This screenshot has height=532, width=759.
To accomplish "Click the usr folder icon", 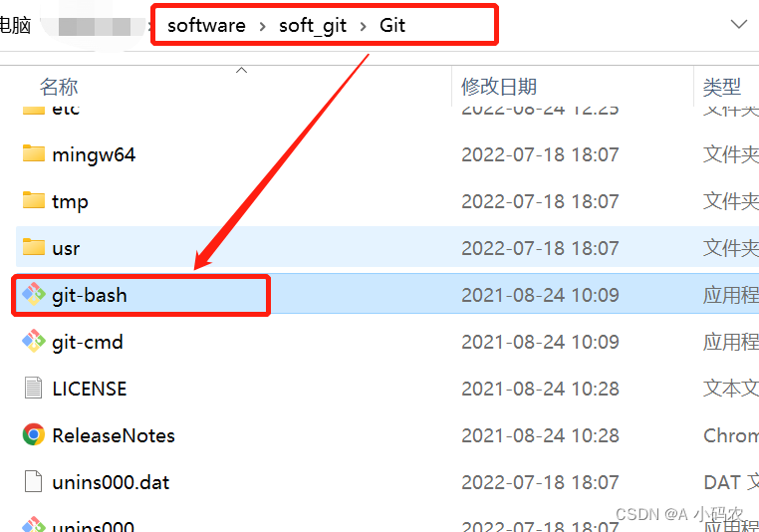I will pos(34,247).
